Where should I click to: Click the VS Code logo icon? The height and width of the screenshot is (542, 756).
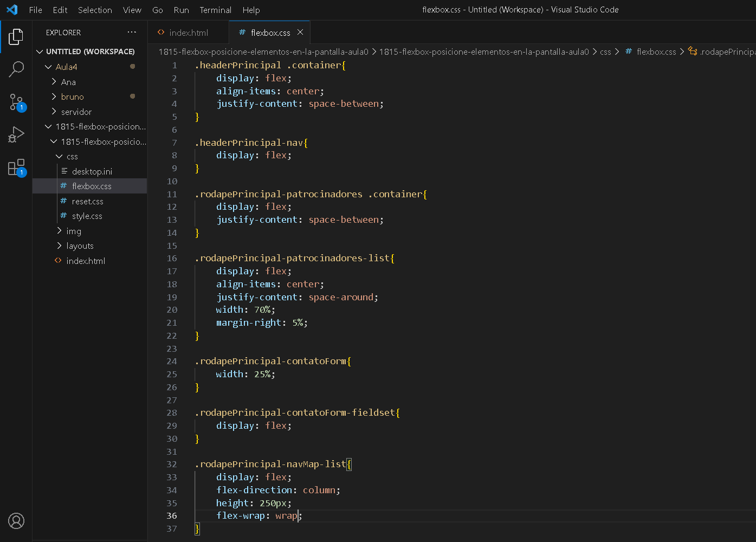click(x=12, y=10)
